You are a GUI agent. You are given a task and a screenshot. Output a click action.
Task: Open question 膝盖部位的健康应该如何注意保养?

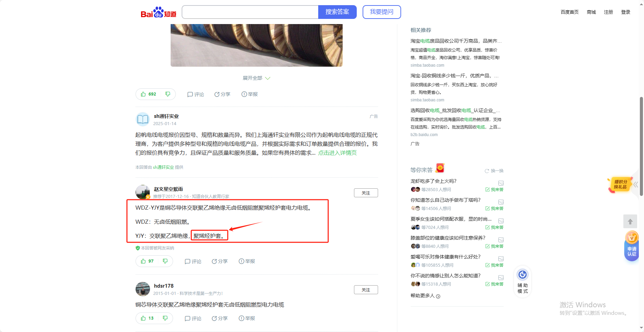[x=448, y=238]
